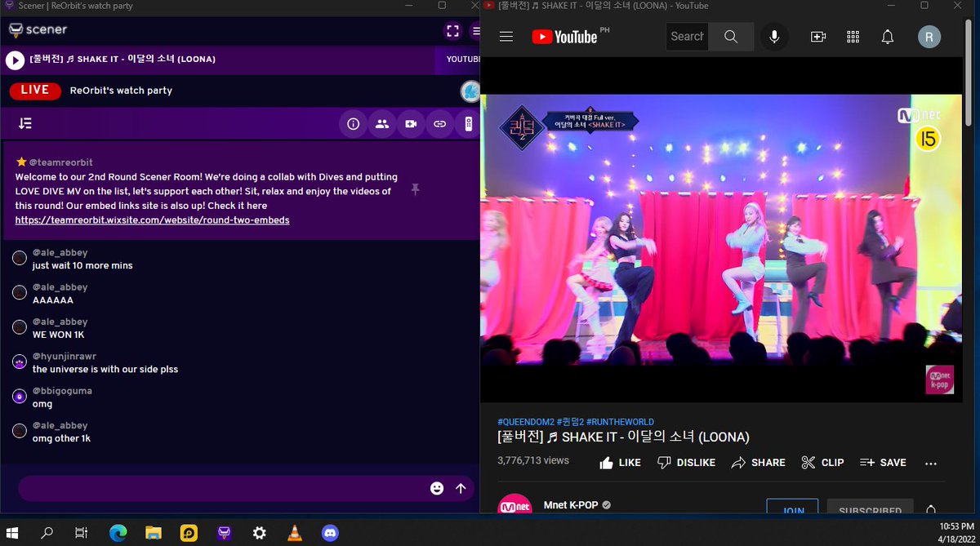Open the YouTube Create video icon

click(817, 37)
